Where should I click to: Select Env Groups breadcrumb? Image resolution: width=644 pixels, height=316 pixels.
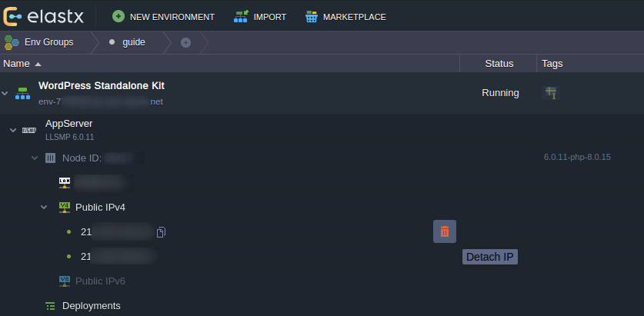(48, 42)
